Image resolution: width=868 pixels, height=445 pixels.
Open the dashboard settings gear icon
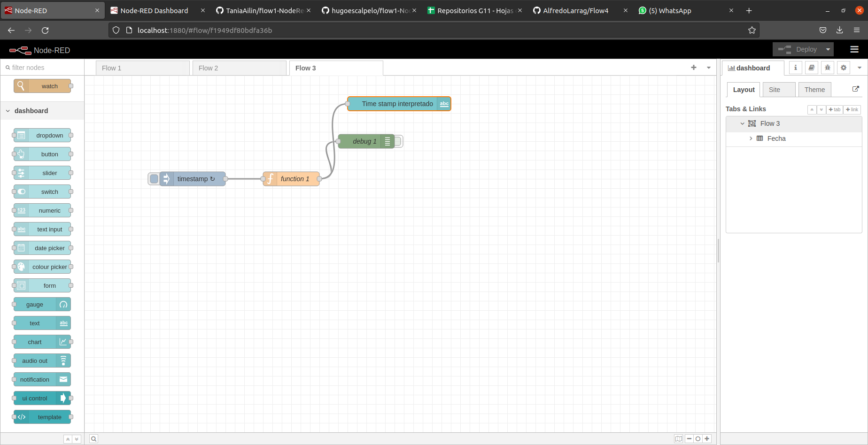coord(843,68)
